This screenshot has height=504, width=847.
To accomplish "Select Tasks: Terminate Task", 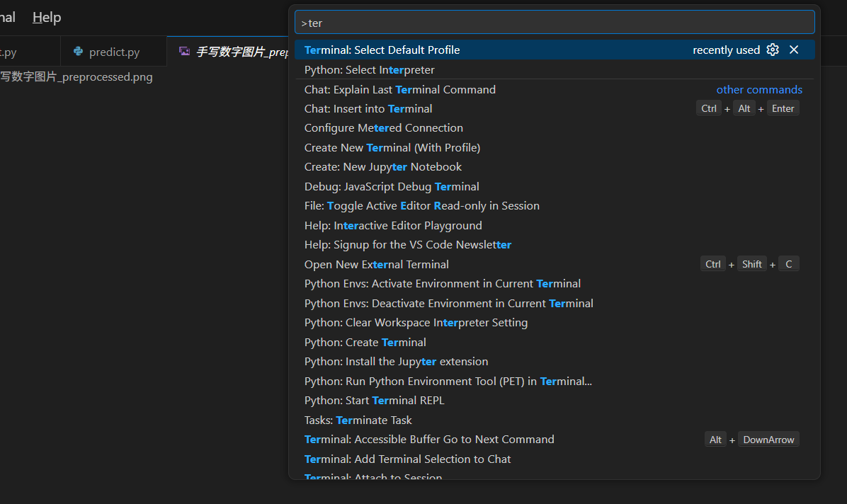I will point(555,420).
